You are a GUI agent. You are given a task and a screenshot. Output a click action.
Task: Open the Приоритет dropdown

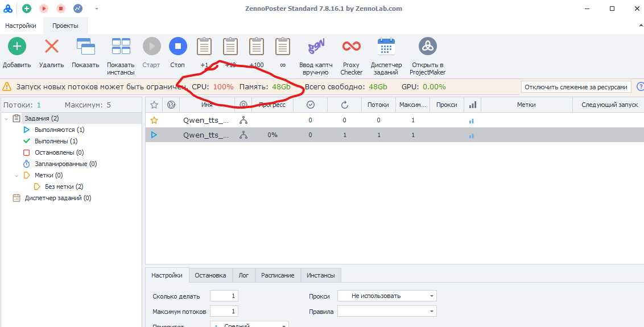click(x=249, y=324)
